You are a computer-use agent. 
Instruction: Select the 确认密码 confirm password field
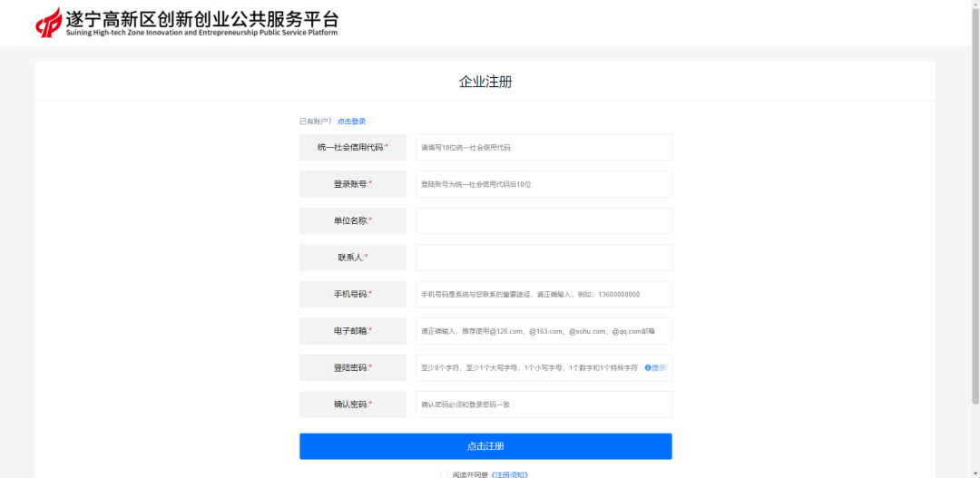(543, 405)
